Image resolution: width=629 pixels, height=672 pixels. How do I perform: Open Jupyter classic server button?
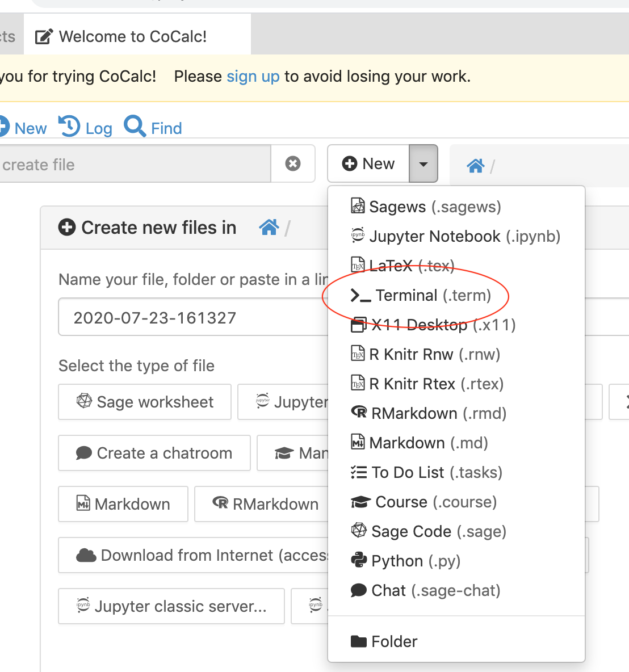pyautogui.click(x=171, y=606)
